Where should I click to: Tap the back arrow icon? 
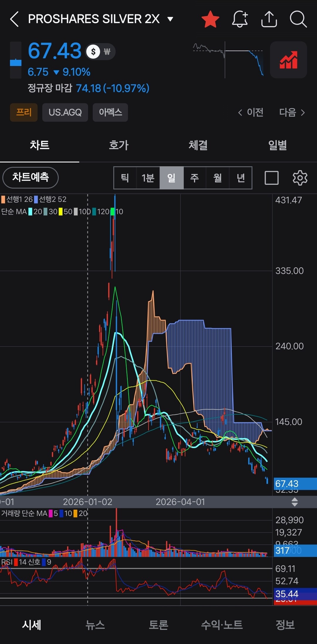(x=14, y=19)
